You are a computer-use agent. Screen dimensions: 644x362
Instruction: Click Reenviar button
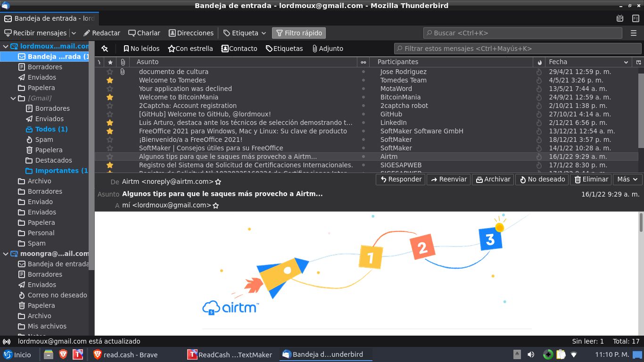coord(448,179)
